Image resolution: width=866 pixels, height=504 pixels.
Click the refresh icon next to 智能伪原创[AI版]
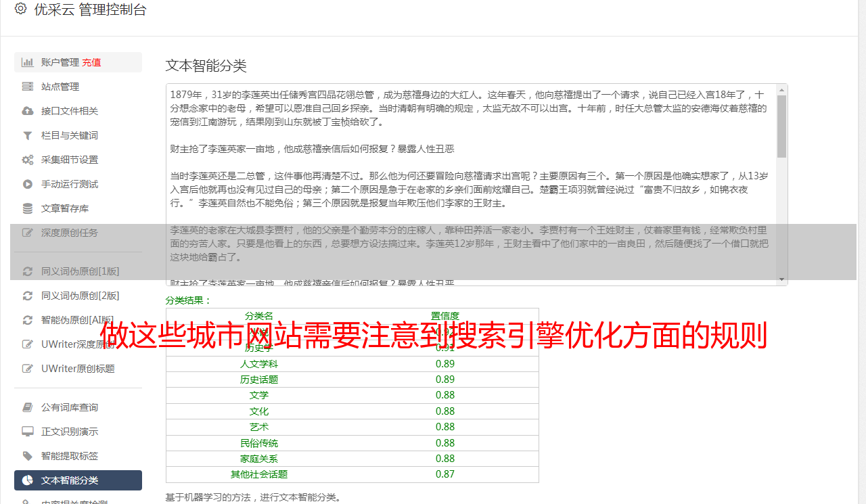click(28, 320)
